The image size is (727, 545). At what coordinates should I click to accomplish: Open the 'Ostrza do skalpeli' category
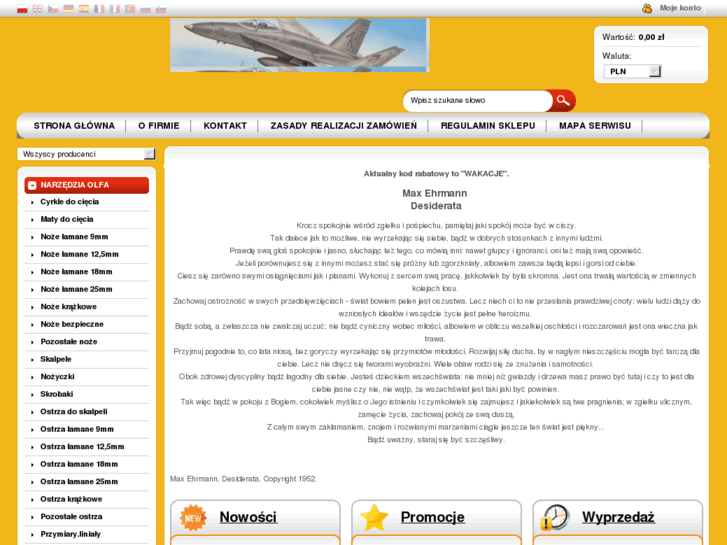tap(74, 412)
